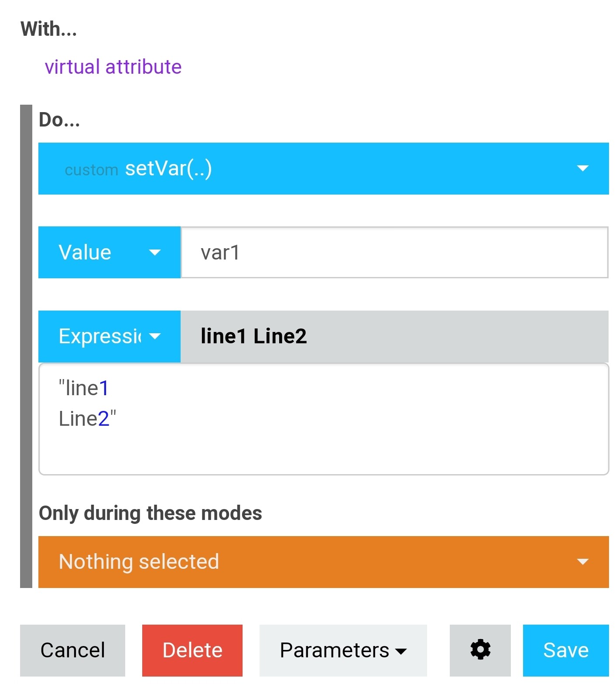Viewport: 616px width, 694px height.
Task: Click the Do... section heading
Action: tap(59, 120)
